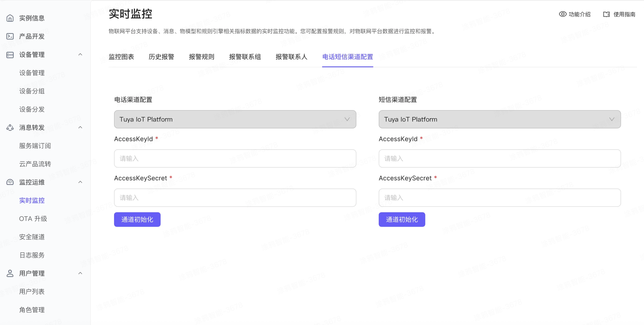Viewport: 644px width, 325px height.
Task: Open the 报警联系人 tab
Action: point(291,57)
